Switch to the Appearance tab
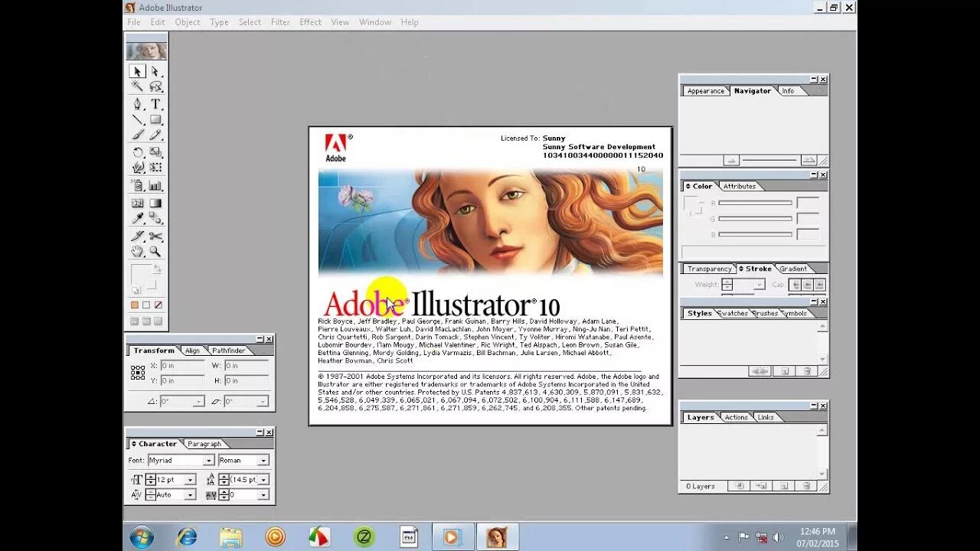This screenshot has width=980, height=551. click(x=705, y=91)
